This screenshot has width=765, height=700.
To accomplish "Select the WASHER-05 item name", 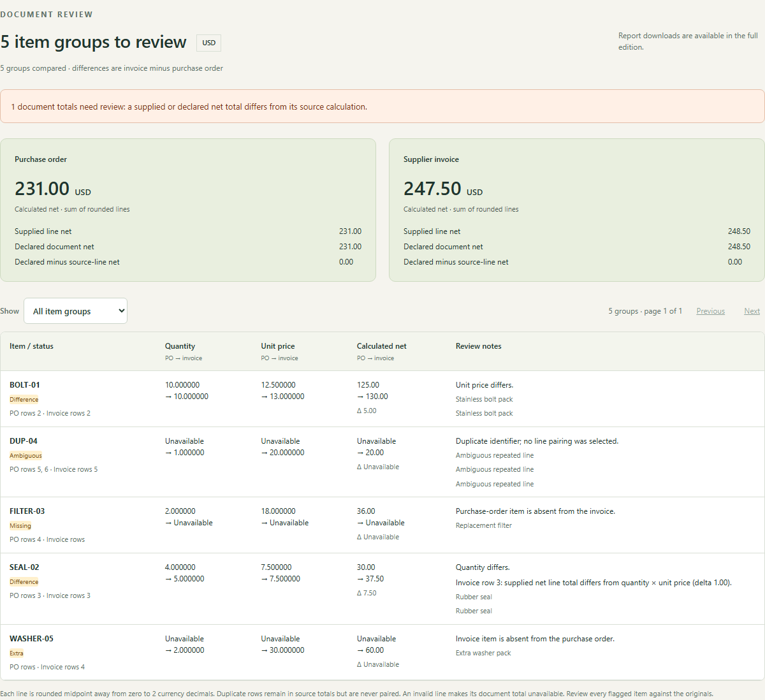I will coord(31,639).
